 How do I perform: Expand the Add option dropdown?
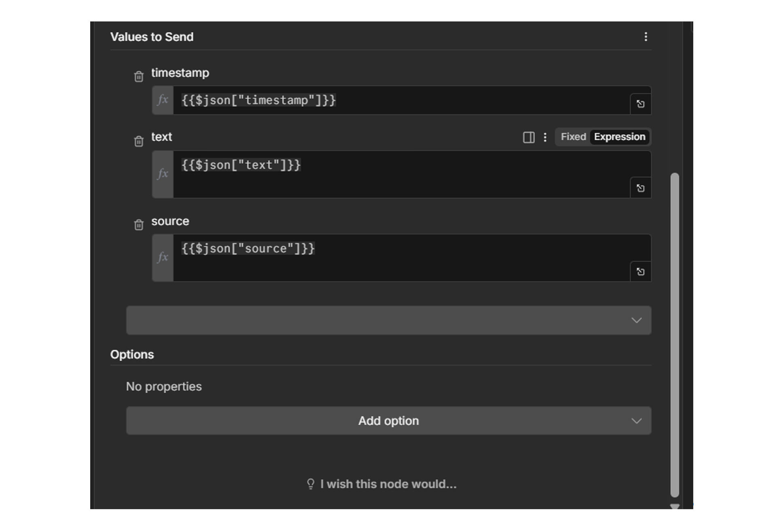(388, 421)
